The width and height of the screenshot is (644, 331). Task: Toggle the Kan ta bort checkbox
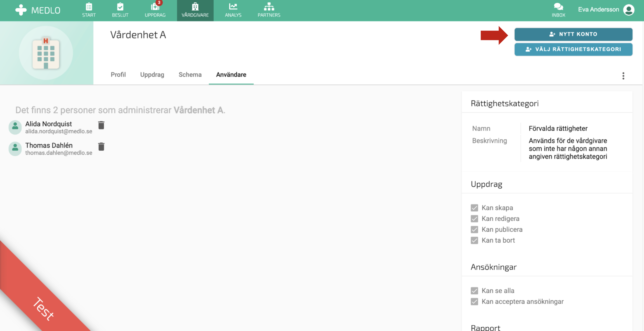coord(474,240)
